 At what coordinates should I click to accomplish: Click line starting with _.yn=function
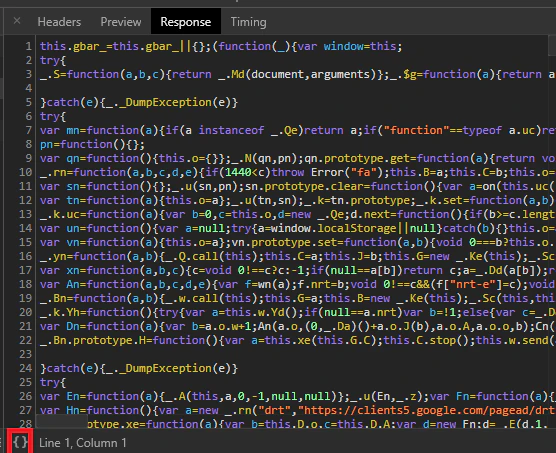(298, 256)
